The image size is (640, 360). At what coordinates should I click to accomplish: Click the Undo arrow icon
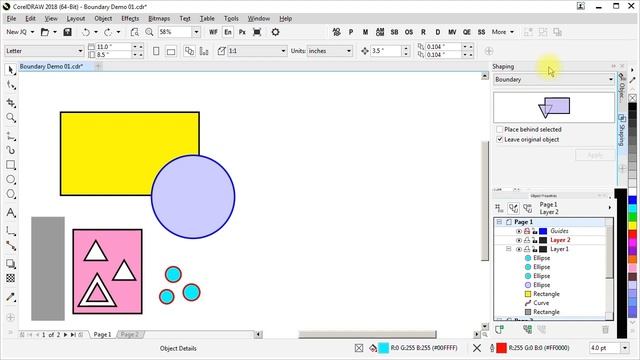tap(86, 32)
